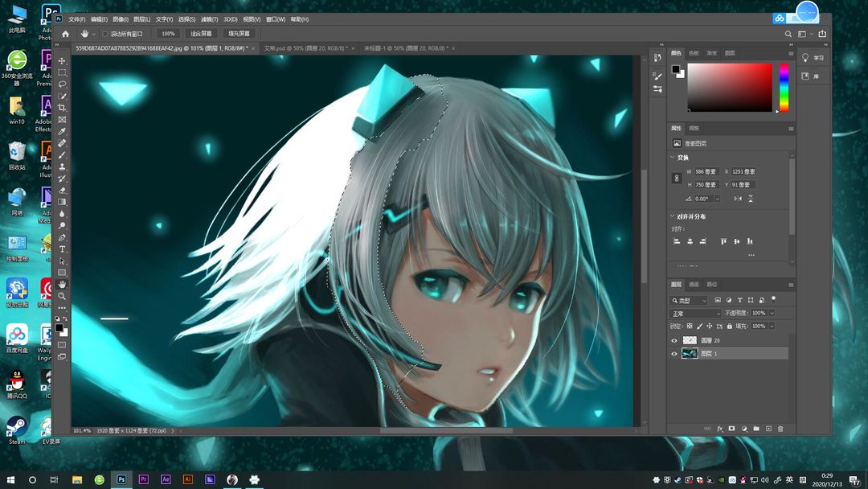Select the Brush tool

click(62, 155)
